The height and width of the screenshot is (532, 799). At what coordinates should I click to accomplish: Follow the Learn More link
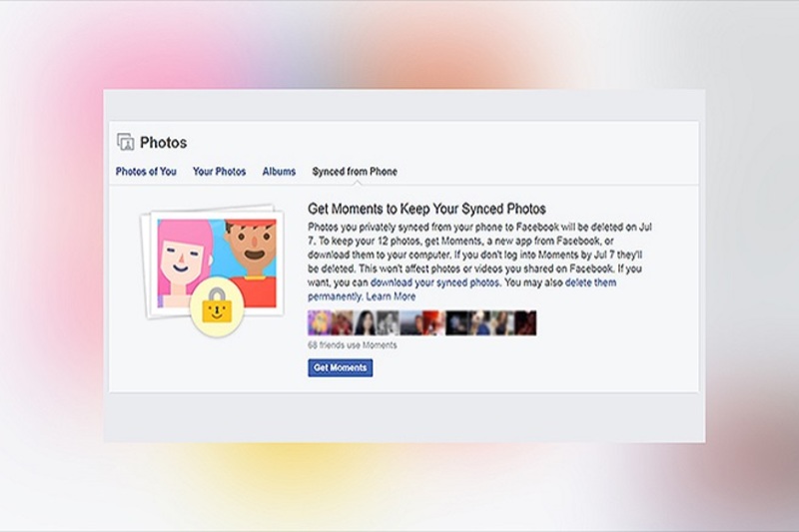tap(391, 296)
